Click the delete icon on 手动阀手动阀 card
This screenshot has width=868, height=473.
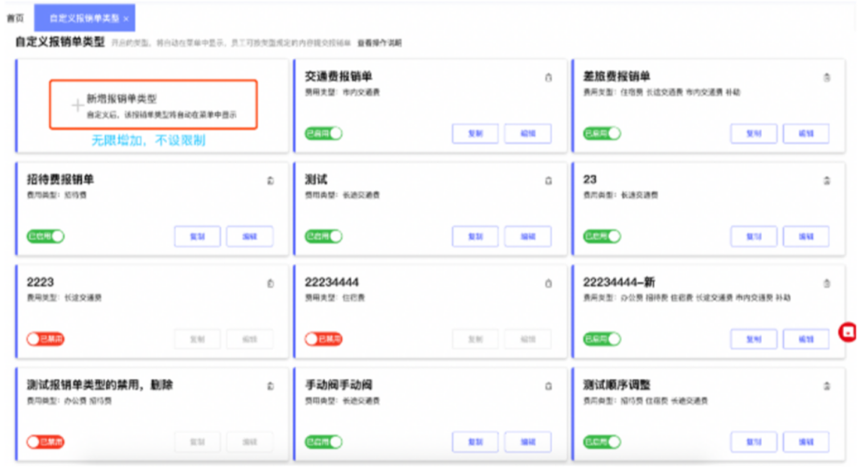[x=547, y=385]
